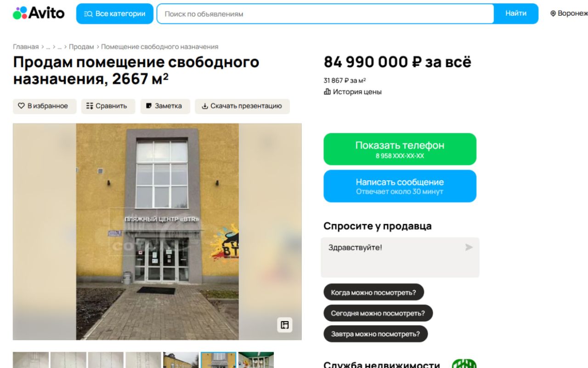Screen dimensions: 588x368
Task: Open the floor plan icon on photo
Action: coord(284,325)
